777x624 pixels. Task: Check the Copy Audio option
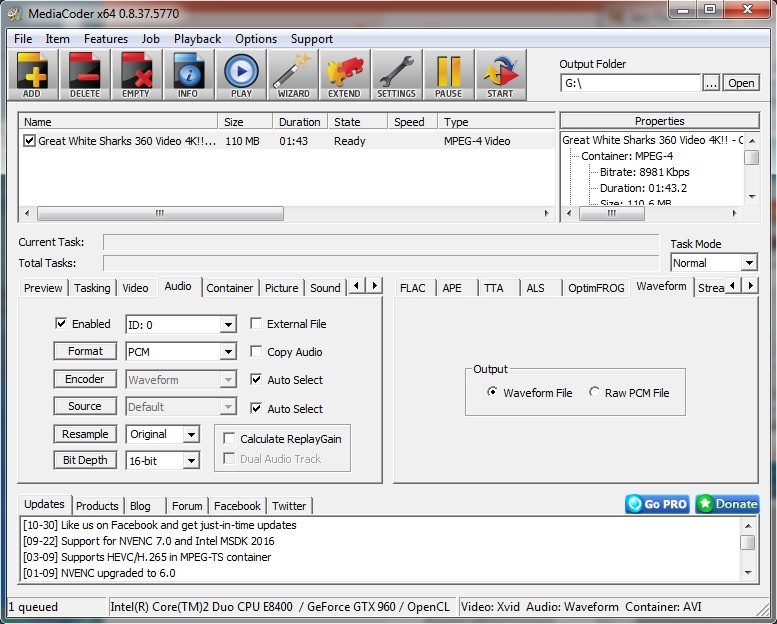click(x=256, y=351)
